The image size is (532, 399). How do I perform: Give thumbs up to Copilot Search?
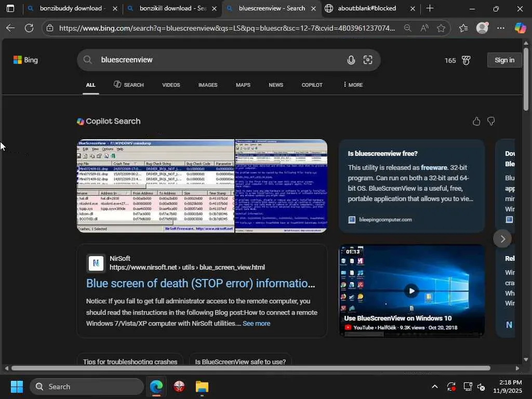476,121
